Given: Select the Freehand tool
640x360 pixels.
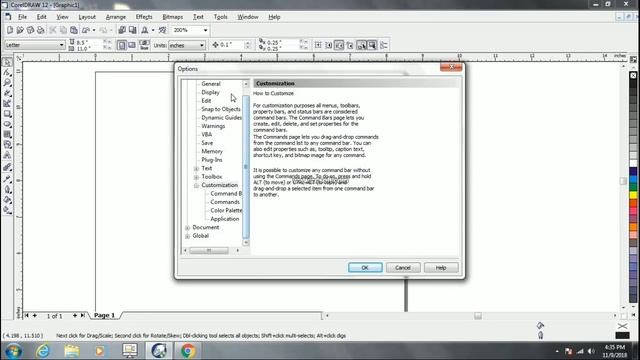Looking at the screenshot, I should click(7, 93).
